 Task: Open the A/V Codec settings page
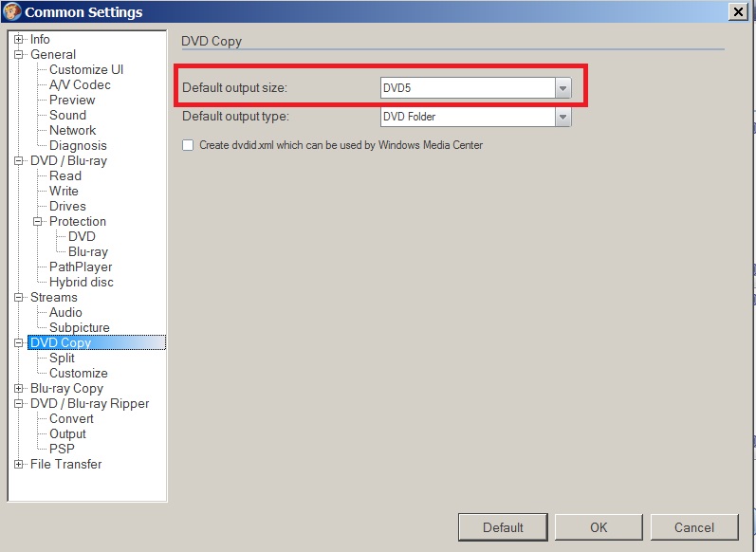[80, 84]
